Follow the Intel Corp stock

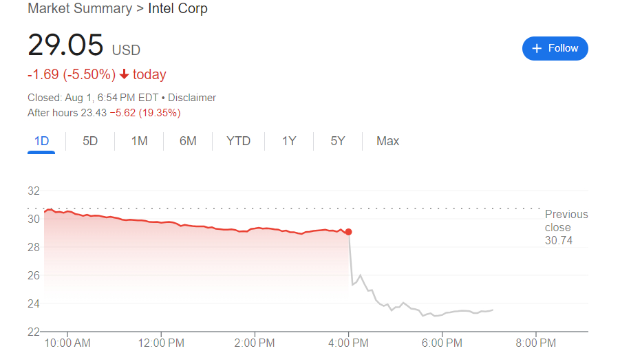click(x=555, y=48)
